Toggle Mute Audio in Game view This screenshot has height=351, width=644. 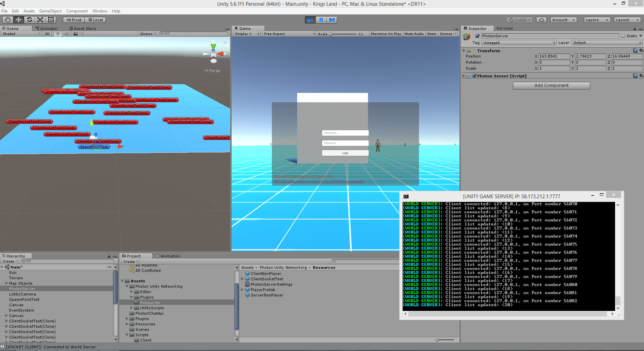414,34
